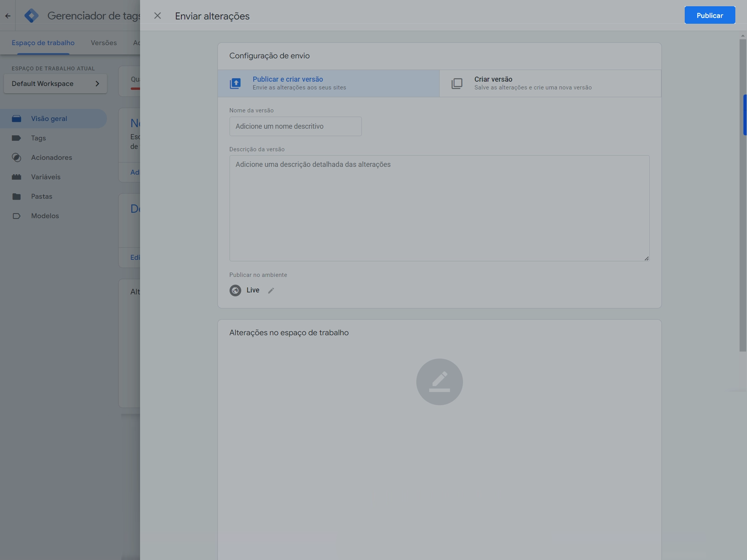The width and height of the screenshot is (747, 560).
Task: Open Variáveis in the sidebar
Action: point(46,177)
